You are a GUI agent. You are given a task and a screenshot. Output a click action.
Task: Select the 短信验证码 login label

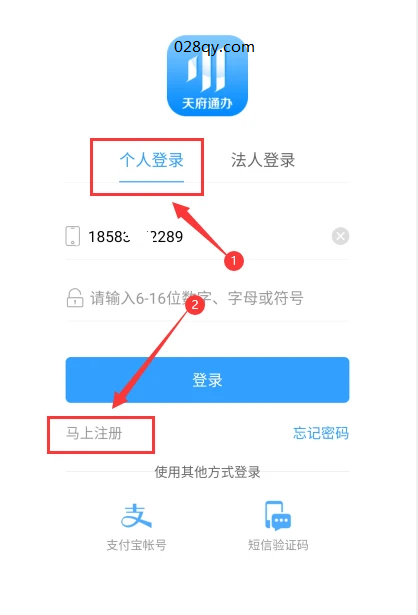pos(278,545)
